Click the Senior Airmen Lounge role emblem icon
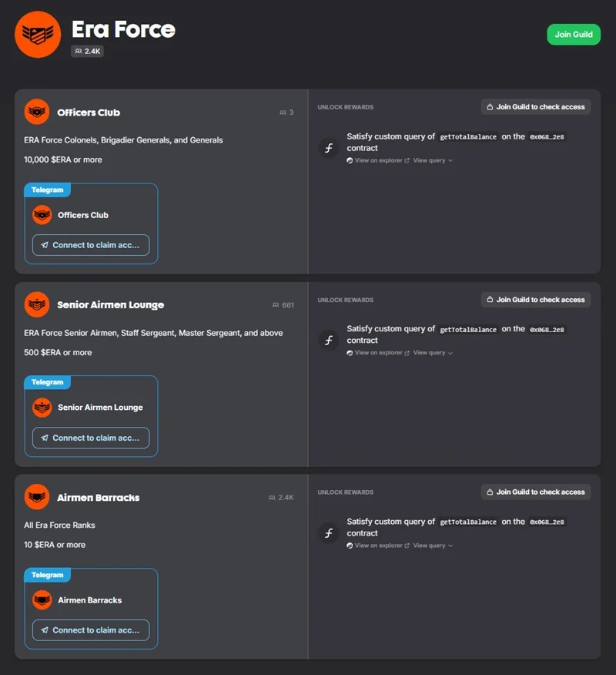The height and width of the screenshot is (675, 616). click(37, 305)
